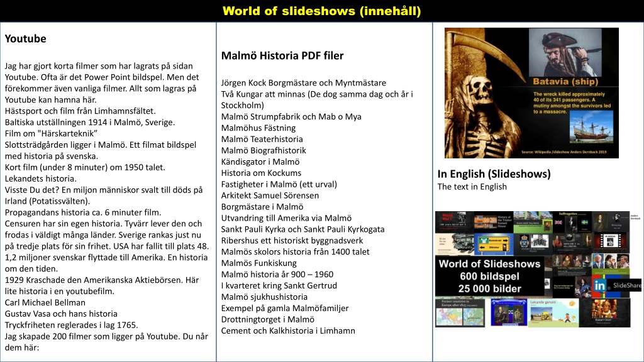Select 'Malmö historia år 900 – 1960'

coord(277,274)
